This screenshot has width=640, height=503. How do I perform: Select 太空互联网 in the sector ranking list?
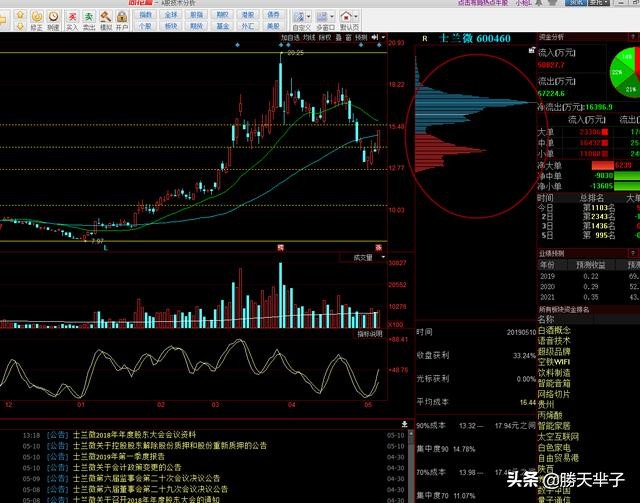click(x=558, y=437)
